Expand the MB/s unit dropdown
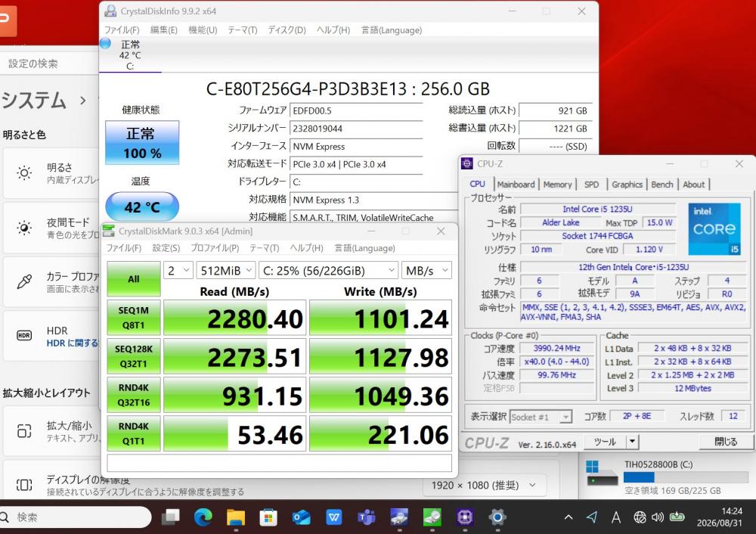The width and height of the screenshot is (756, 534). (x=426, y=271)
